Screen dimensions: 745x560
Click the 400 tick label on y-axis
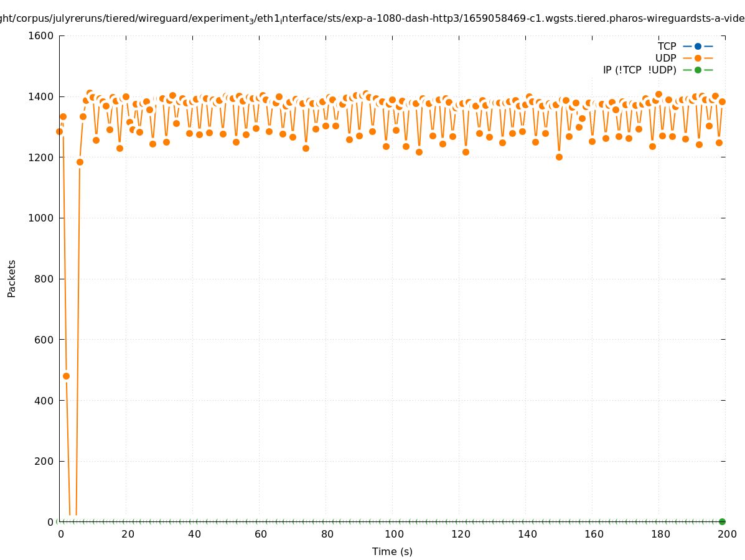44,400
